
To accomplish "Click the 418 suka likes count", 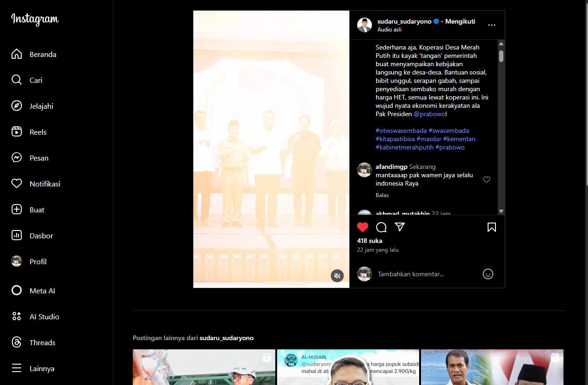I will pyautogui.click(x=370, y=241).
